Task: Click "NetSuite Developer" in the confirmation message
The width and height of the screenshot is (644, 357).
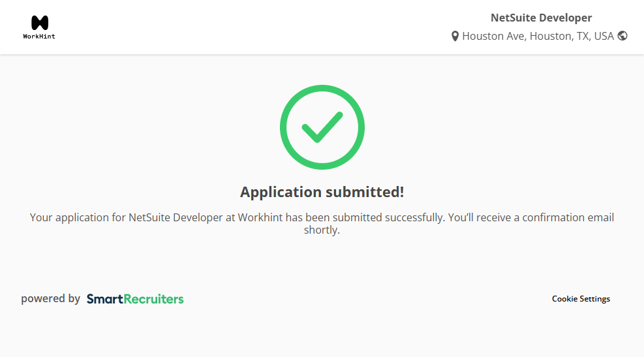Action: pos(176,217)
